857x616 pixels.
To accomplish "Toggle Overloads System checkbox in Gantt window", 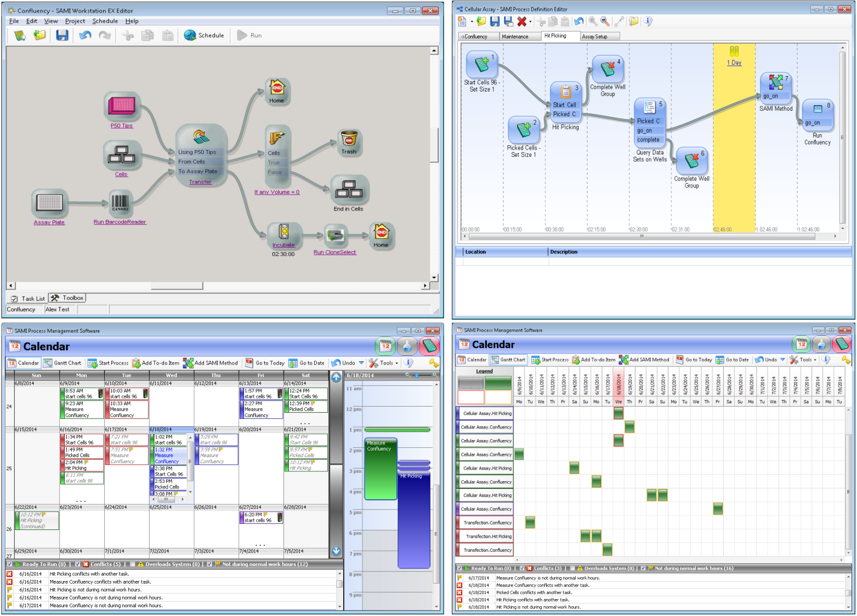I will (x=572, y=568).
